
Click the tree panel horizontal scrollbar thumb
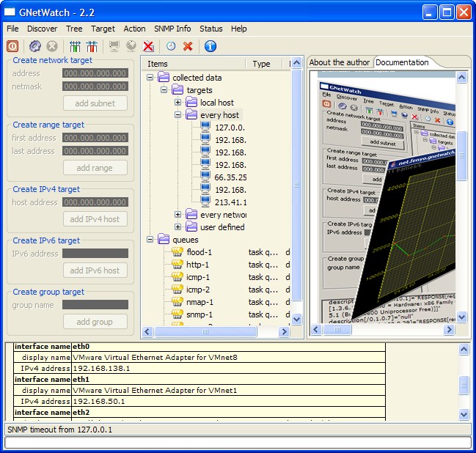(205, 331)
